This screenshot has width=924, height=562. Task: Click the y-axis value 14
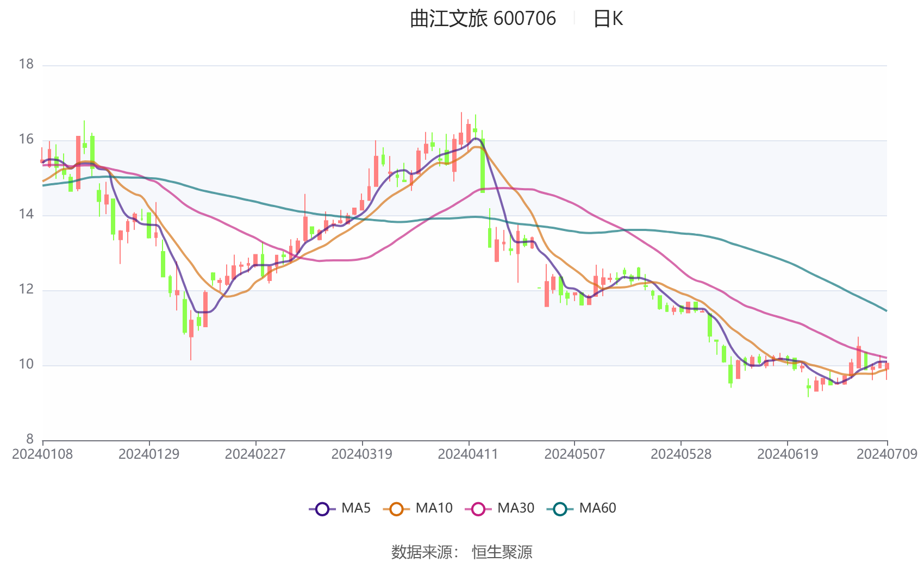click(x=26, y=215)
